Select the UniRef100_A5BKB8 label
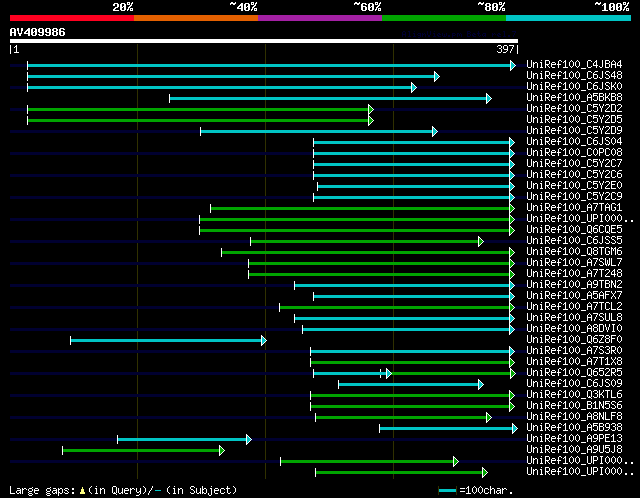640x498 pixels. 574,98
